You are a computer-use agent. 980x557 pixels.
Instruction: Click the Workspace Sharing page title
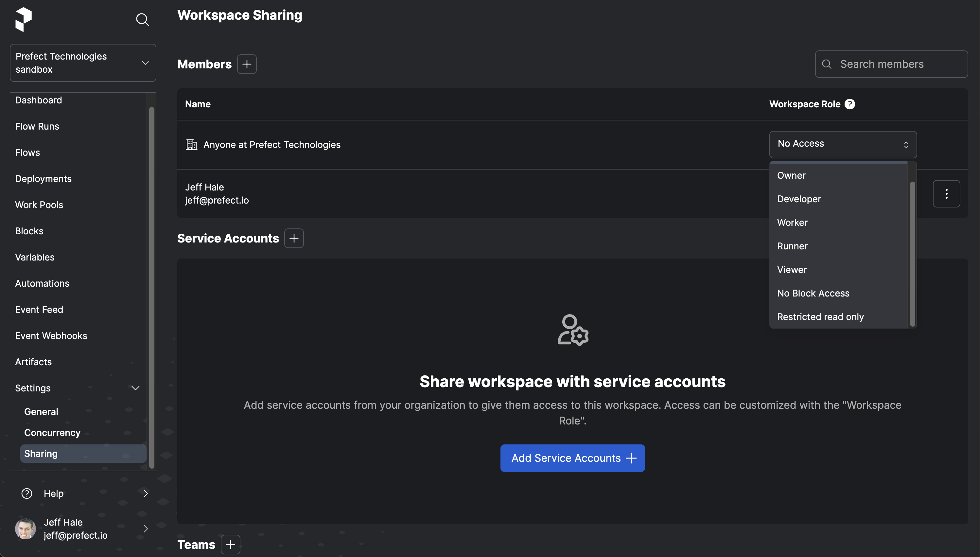pos(240,15)
